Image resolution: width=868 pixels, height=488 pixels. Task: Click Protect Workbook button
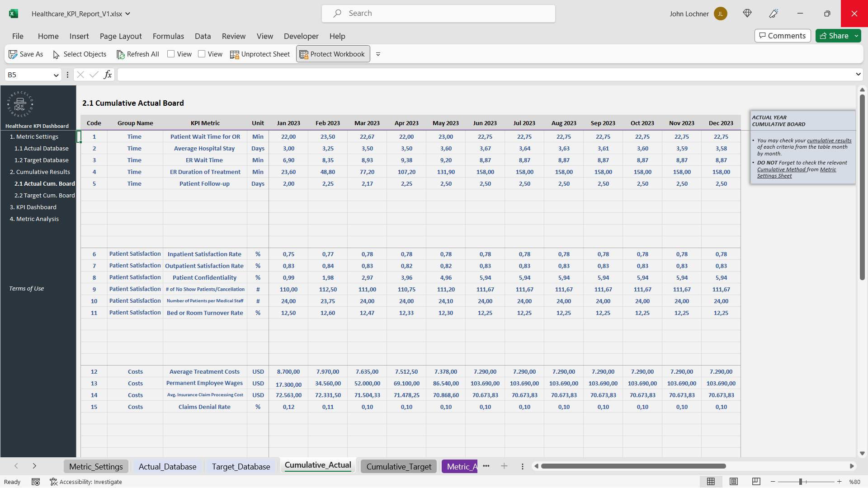333,54
